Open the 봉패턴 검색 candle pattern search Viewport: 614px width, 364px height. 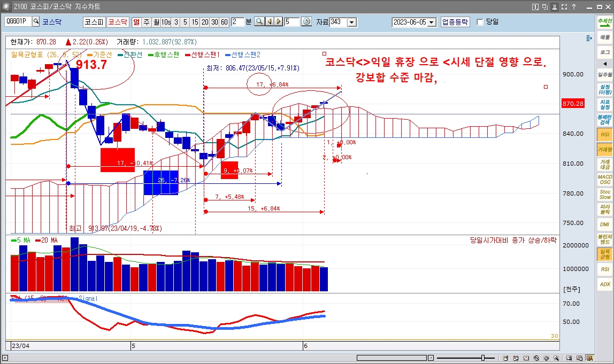point(605,119)
